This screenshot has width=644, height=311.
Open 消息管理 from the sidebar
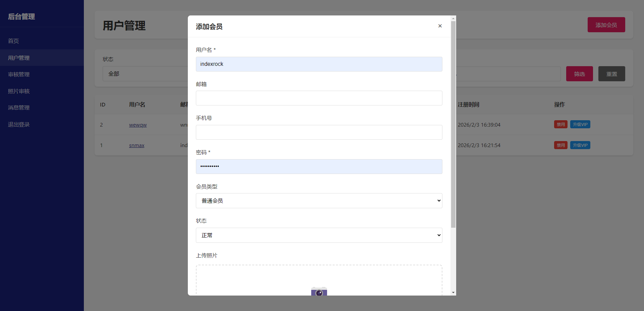coord(19,107)
